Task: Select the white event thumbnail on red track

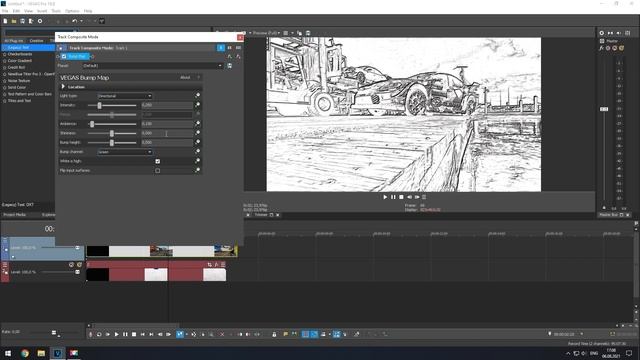Action: pyautogui.click(x=156, y=274)
